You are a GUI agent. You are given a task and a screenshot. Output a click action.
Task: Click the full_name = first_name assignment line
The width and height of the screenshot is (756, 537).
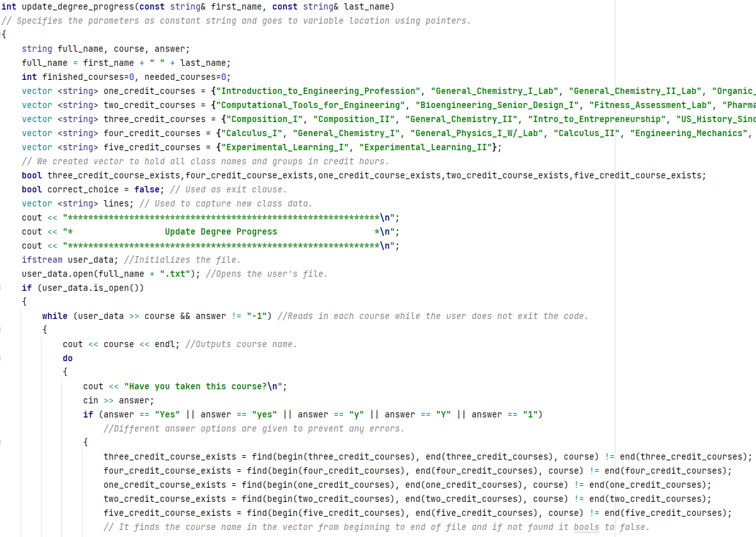[x=126, y=63]
